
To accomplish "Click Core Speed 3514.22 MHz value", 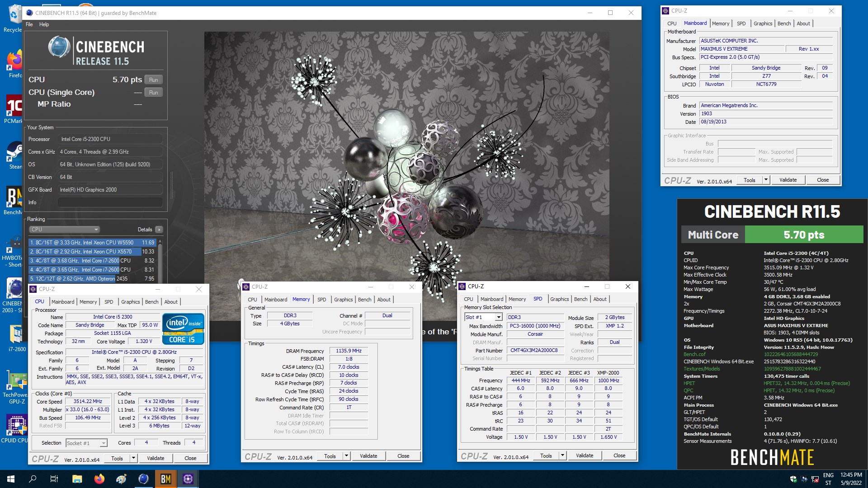I will point(88,401).
